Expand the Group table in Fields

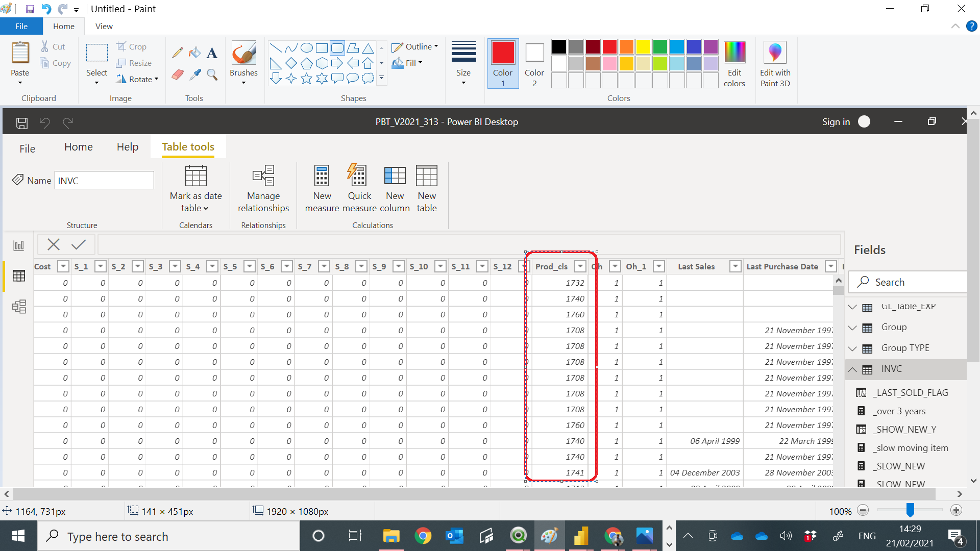pyautogui.click(x=852, y=328)
